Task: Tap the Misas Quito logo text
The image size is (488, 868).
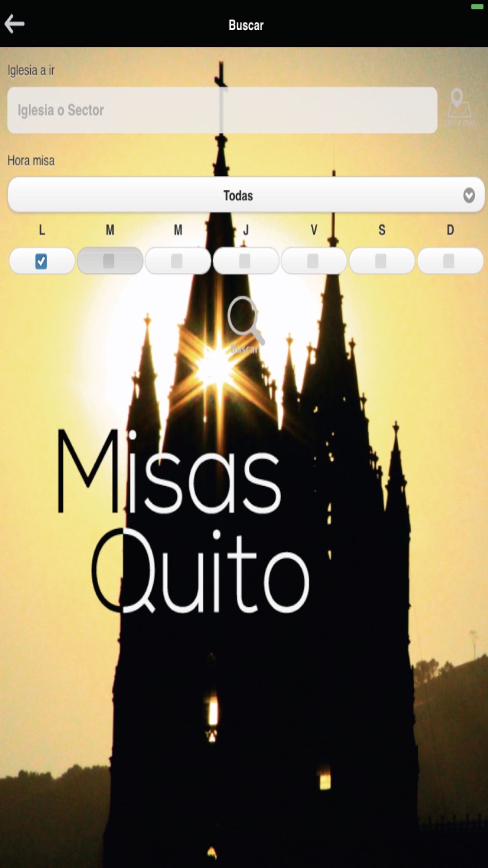Action: [x=183, y=520]
